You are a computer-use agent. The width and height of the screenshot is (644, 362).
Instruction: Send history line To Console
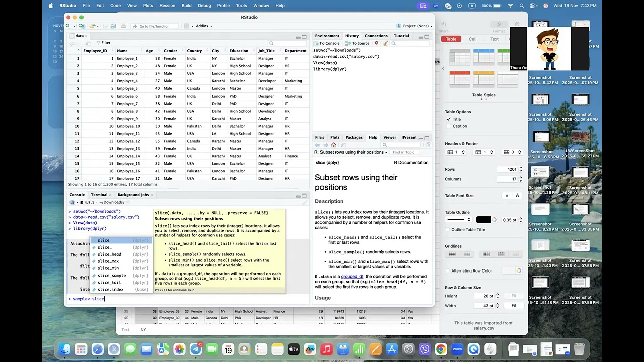[327, 43]
